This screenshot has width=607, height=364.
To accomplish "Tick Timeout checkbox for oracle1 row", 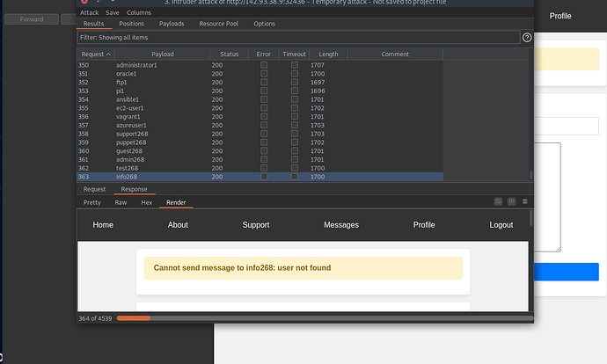I will (x=295, y=74).
